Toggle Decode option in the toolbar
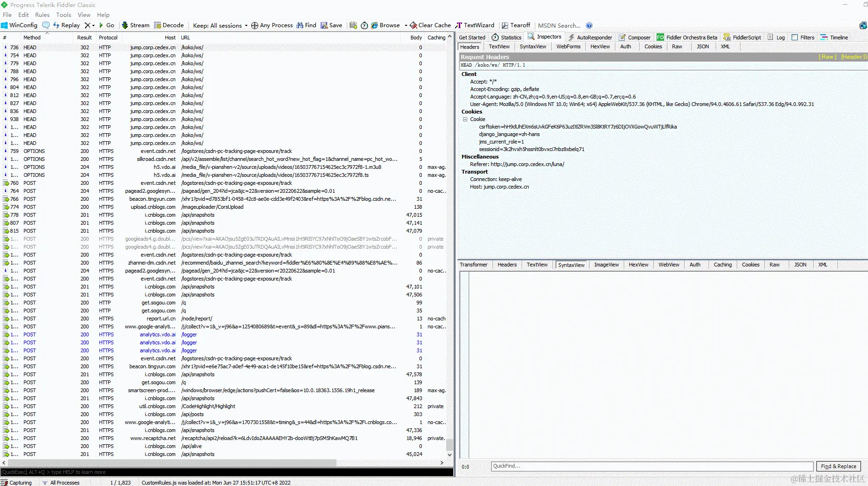The height and width of the screenshot is (486, 868). (169, 25)
